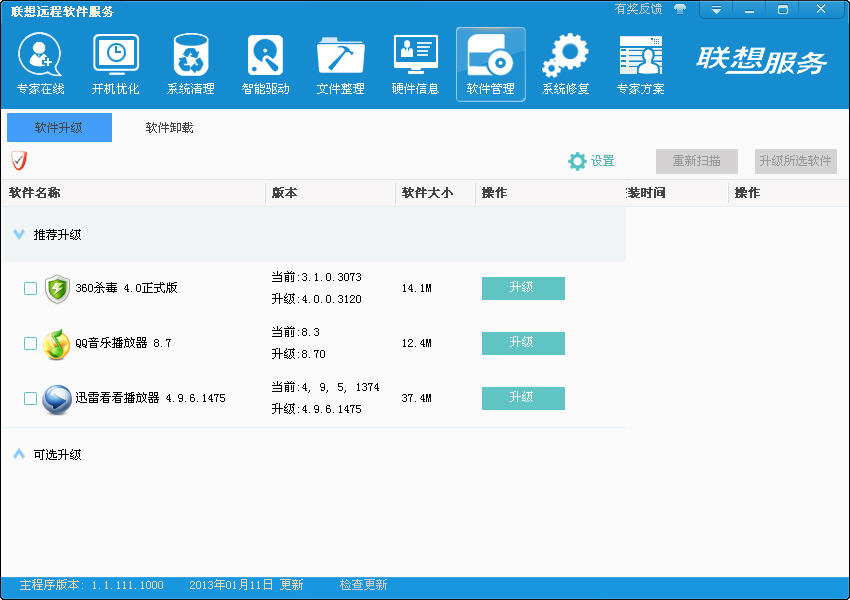This screenshot has width=850, height=600.
Task: Open the title bar dropdown menu arrow
Action: coord(716,10)
